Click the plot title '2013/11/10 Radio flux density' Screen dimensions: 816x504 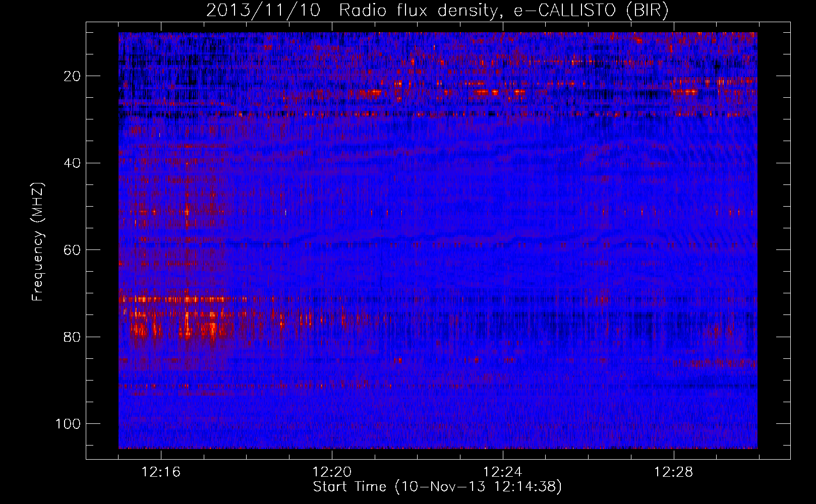click(x=437, y=11)
